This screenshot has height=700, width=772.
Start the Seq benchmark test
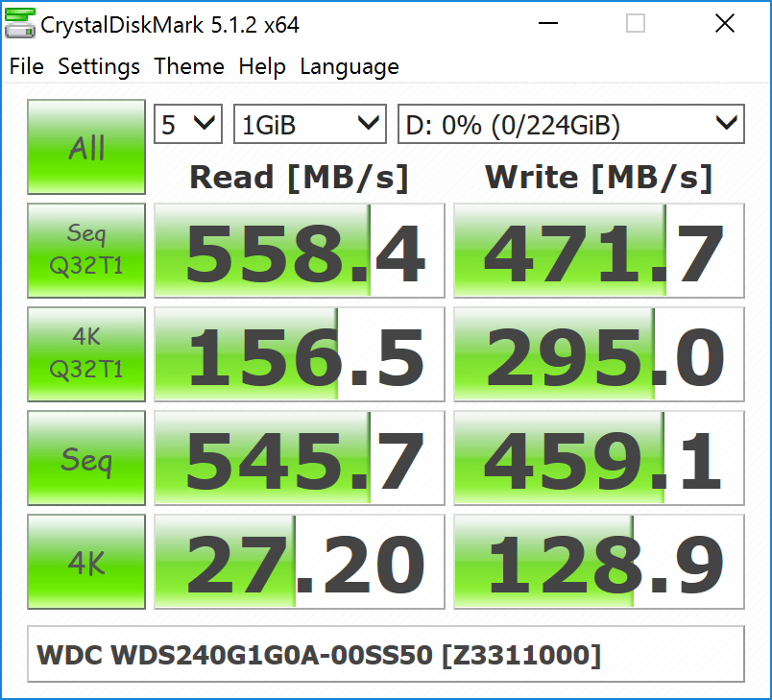tap(86, 458)
